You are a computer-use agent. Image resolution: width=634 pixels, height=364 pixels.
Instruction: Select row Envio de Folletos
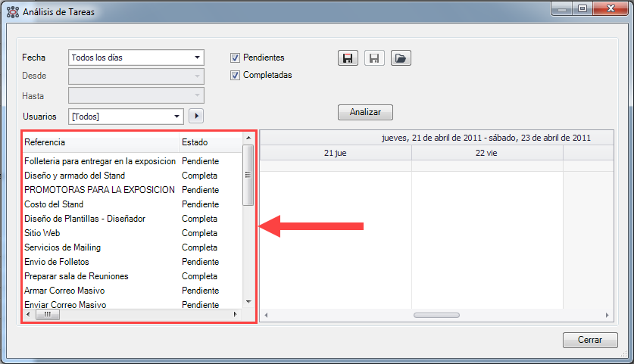tap(133, 262)
